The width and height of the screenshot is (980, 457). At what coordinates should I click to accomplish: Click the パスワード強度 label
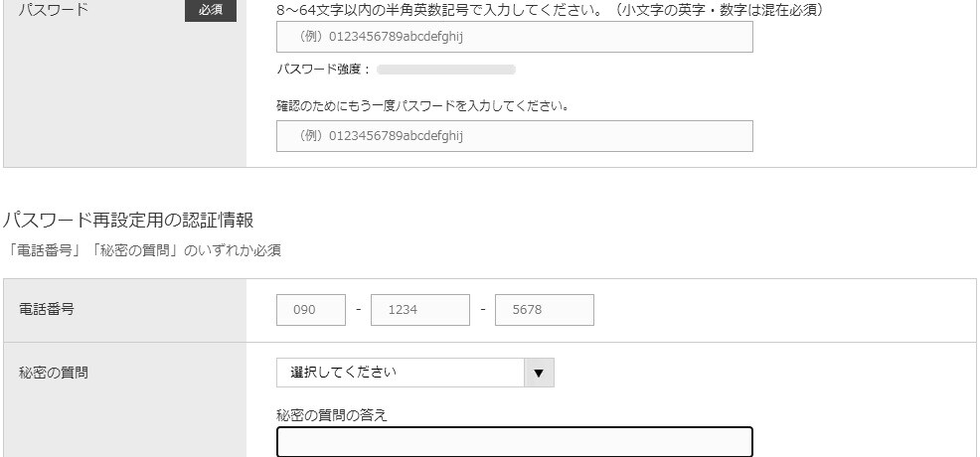323,70
